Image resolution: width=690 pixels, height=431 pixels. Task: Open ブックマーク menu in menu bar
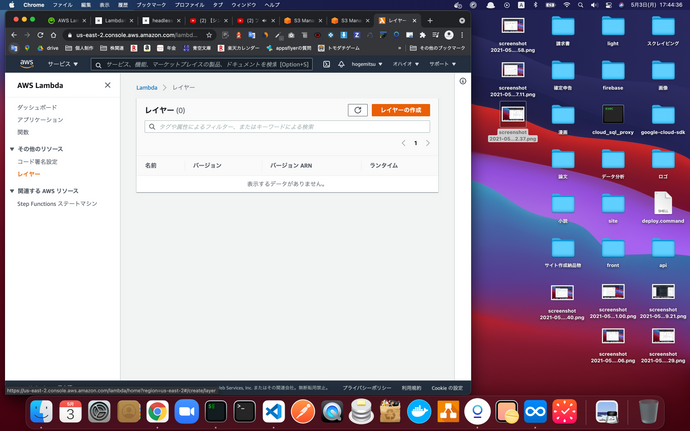(151, 5)
